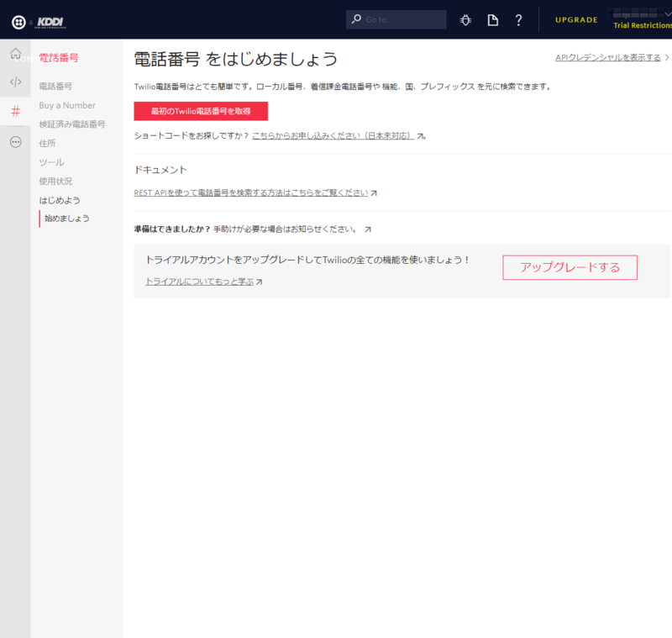Open トライアルについてもっと学ぶ link
Viewport: 672px width, 638px height.
point(199,282)
